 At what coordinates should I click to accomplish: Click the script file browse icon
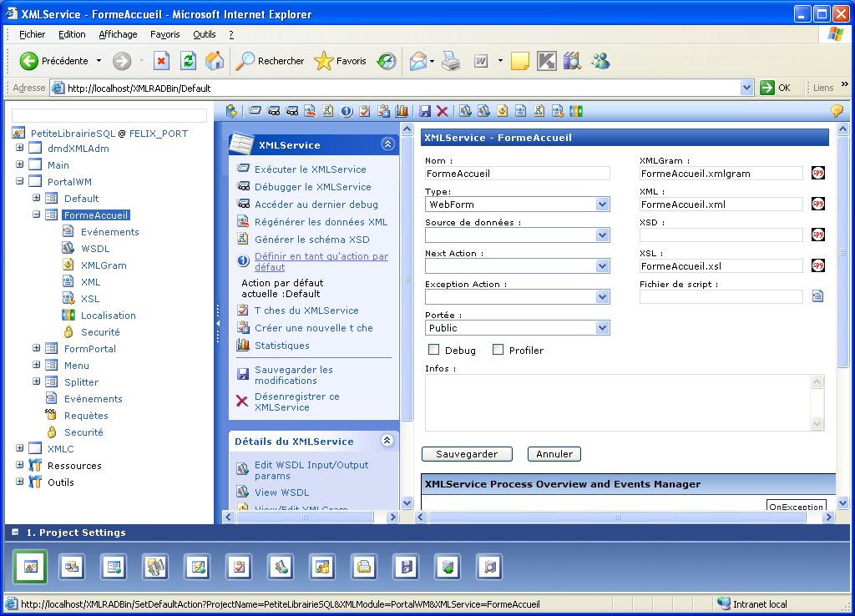[x=817, y=296]
